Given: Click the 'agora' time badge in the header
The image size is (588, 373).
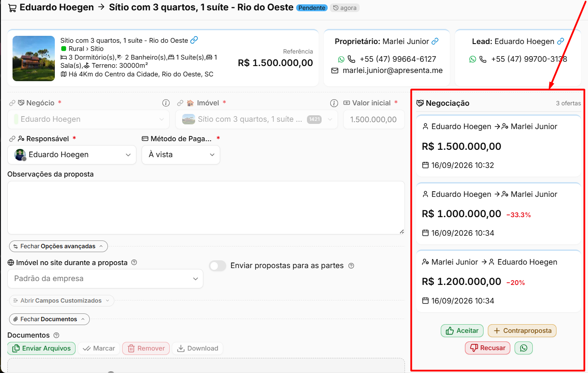Looking at the screenshot, I should tap(345, 8).
